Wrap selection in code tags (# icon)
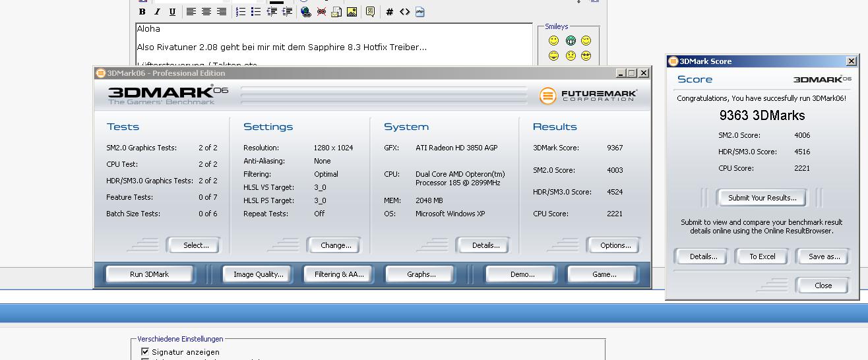868x360 pixels. pyautogui.click(x=389, y=12)
